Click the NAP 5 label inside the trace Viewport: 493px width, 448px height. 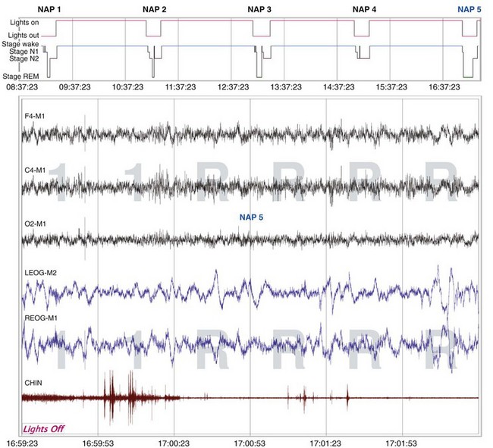[253, 217]
